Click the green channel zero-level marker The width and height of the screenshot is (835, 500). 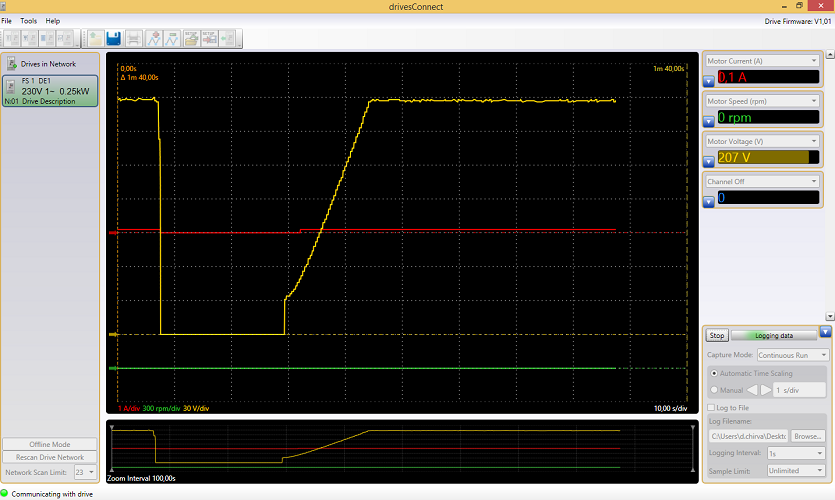[113, 368]
